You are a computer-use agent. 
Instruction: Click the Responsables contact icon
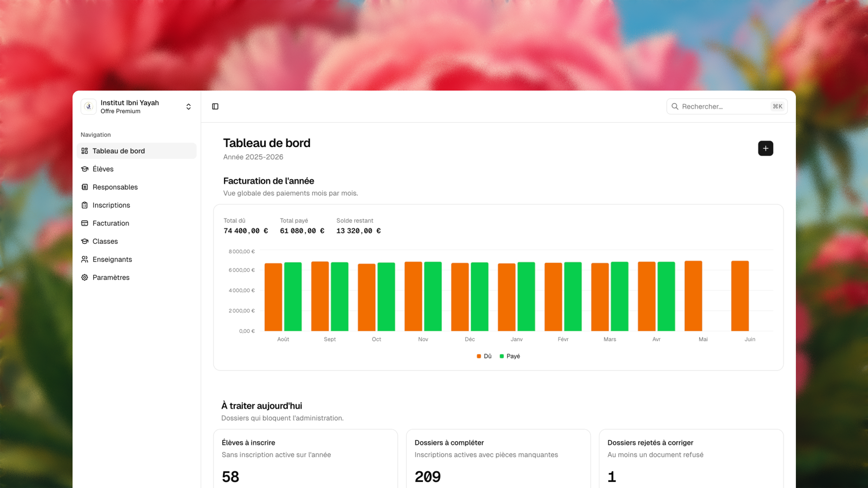point(85,187)
